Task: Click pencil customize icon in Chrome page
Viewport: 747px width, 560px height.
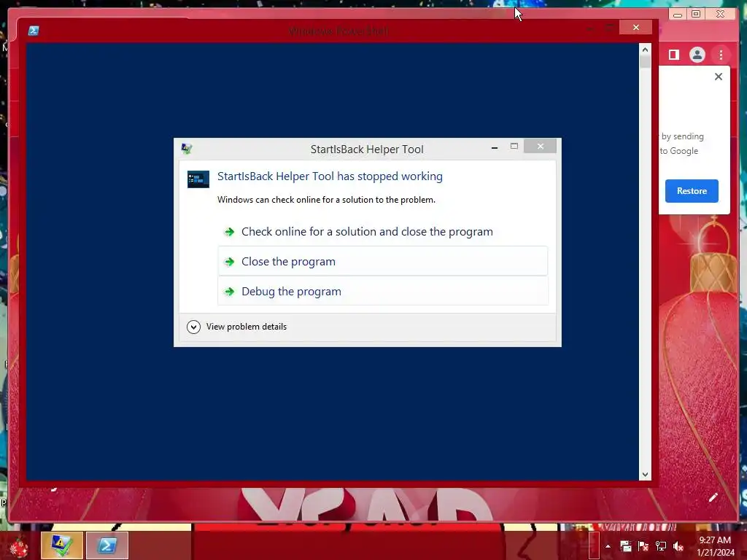Action: (x=713, y=497)
